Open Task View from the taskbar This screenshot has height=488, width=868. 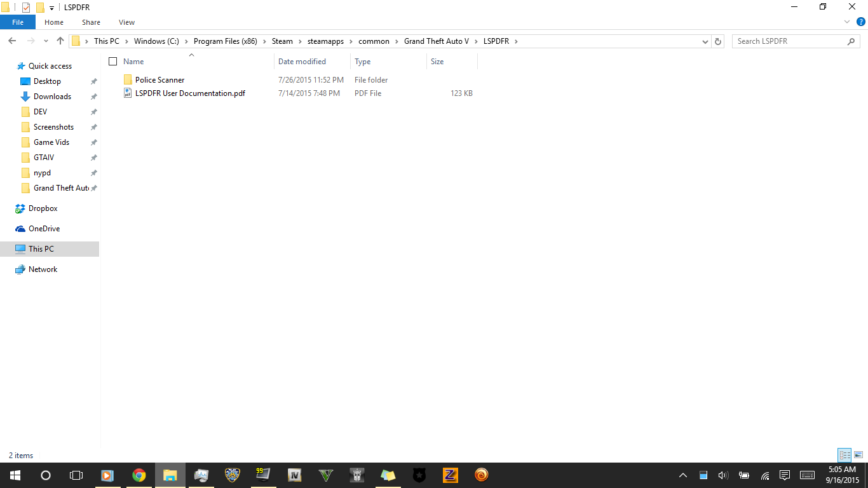76,475
